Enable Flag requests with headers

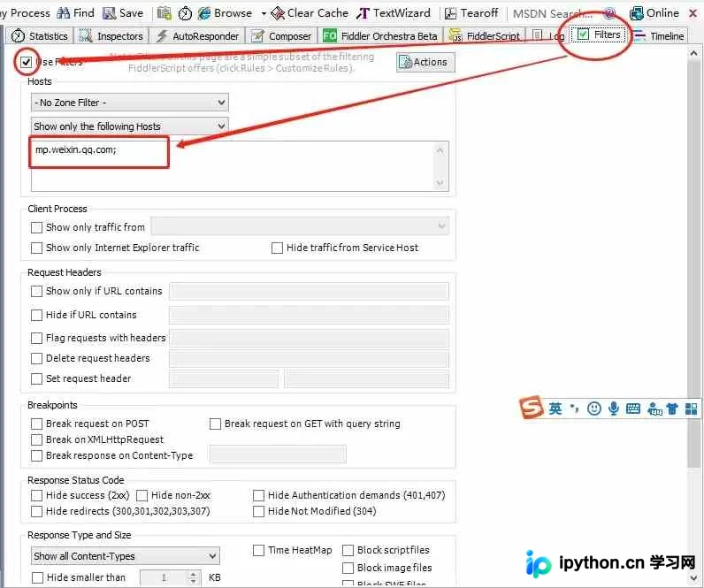click(37, 338)
